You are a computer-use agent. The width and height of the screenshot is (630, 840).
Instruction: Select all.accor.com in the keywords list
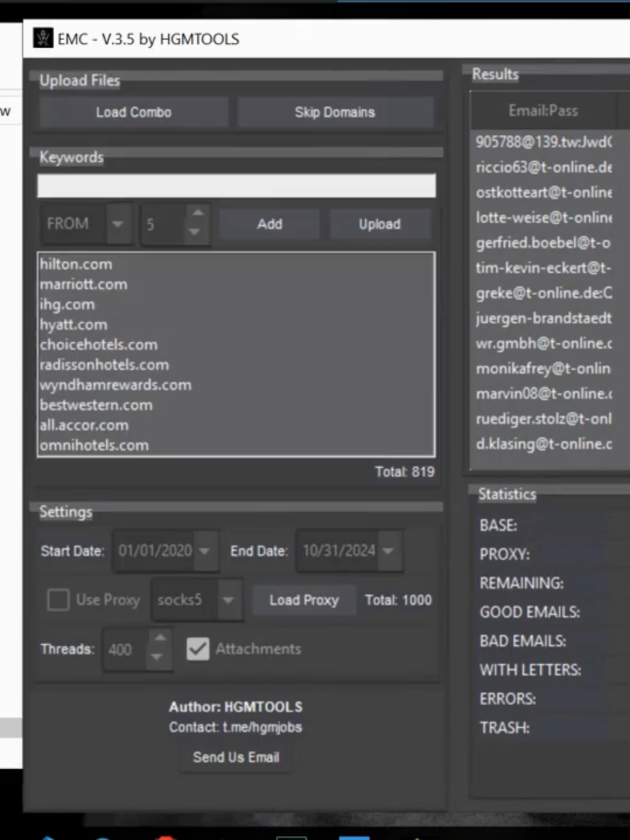click(x=84, y=425)
